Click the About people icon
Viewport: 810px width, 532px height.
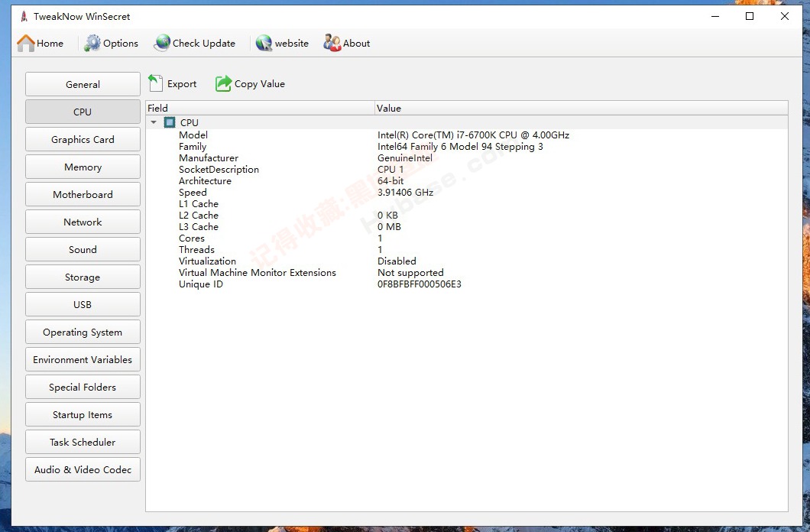pyautogui.click(x=332, y=44)
